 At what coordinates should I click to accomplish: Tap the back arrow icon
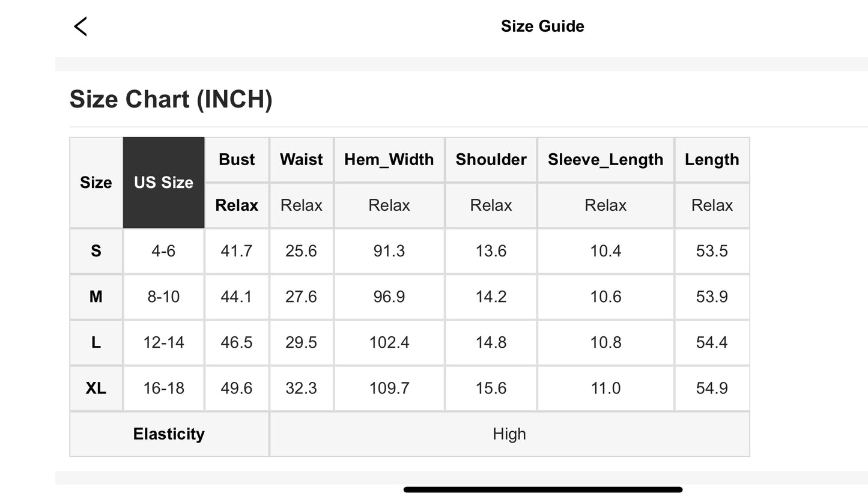coord(80,26)
